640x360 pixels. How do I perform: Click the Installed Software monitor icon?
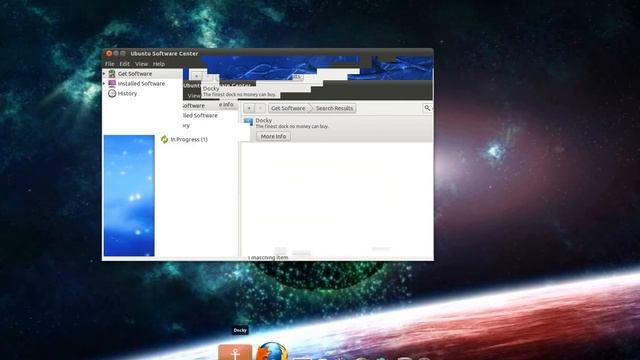point(112,83)
